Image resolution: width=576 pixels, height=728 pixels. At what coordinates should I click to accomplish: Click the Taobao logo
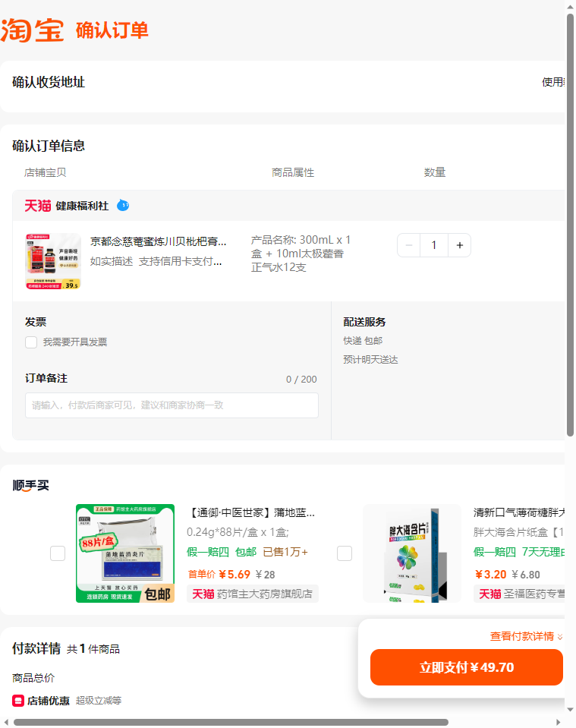click(x=32, y=30)
